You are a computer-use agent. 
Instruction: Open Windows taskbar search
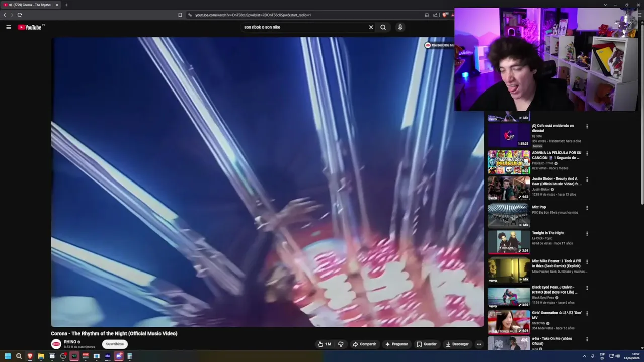(19, 356)
